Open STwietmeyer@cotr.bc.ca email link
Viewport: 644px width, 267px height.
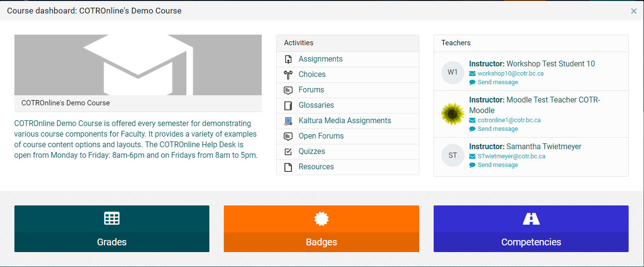click(511, 156)
